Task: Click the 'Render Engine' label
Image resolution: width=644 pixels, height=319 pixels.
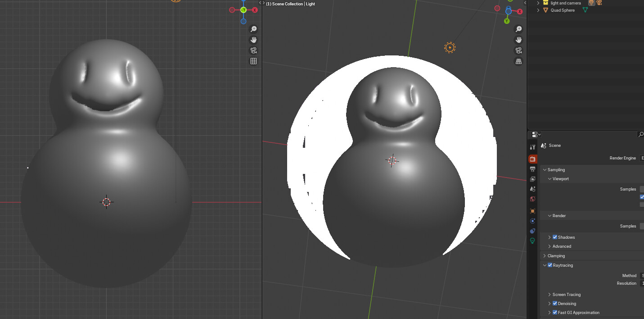Action: 623,158
